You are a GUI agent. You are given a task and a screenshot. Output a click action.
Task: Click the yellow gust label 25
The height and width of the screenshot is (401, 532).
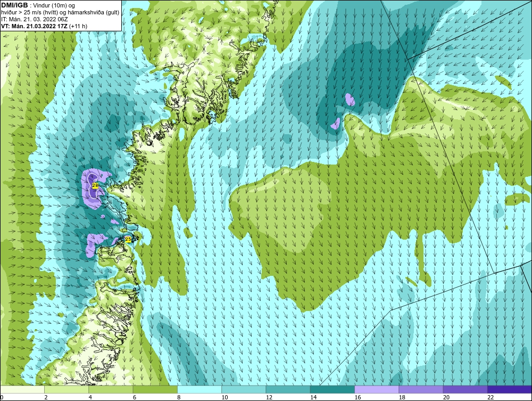(x=128, y=240)
